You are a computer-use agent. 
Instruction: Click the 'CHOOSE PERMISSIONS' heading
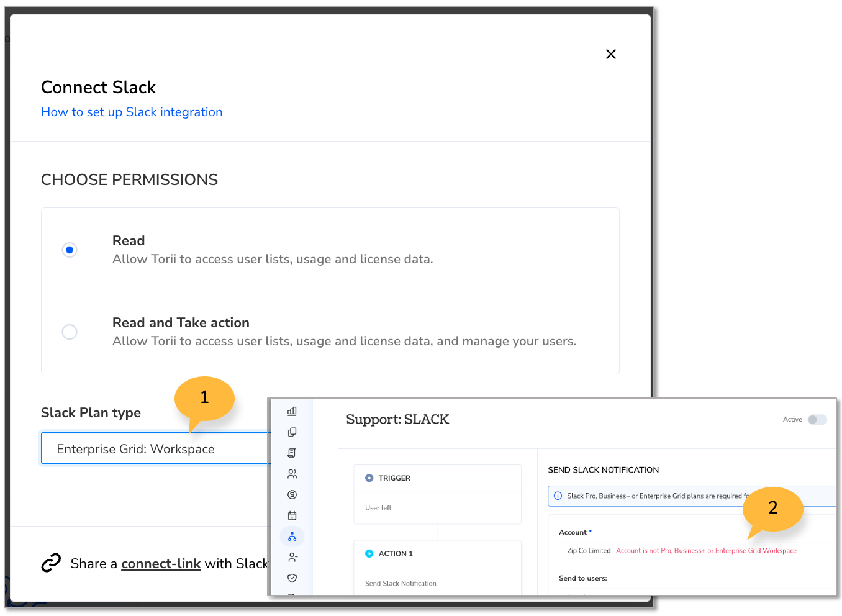pyautogui.click(x=129, y=179)
